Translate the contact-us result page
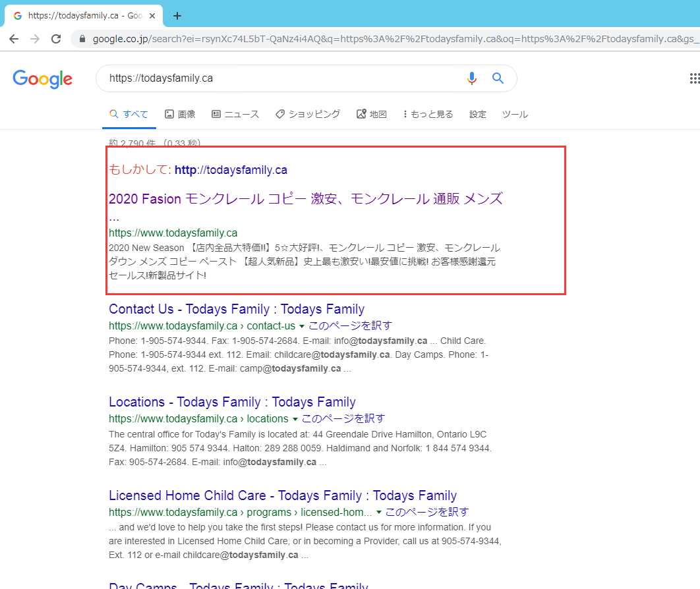This screenshot has height=589, width=700. [351, 325]
